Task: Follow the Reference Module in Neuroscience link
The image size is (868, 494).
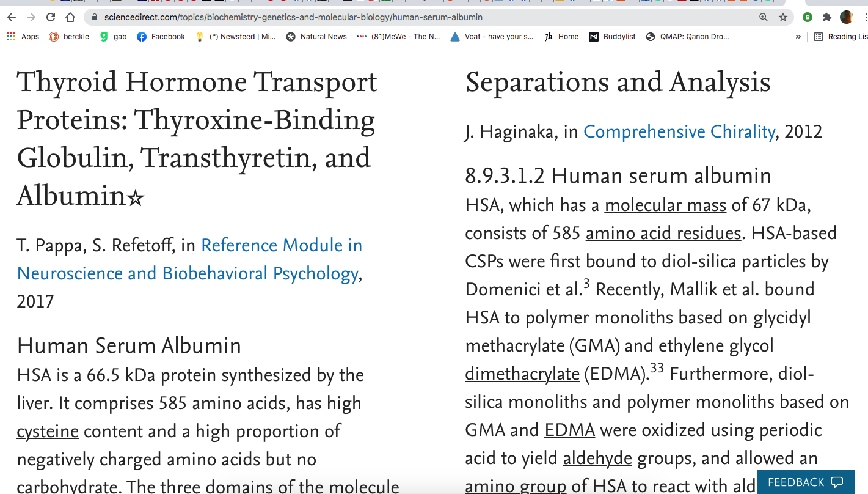Action: [189, 259]
